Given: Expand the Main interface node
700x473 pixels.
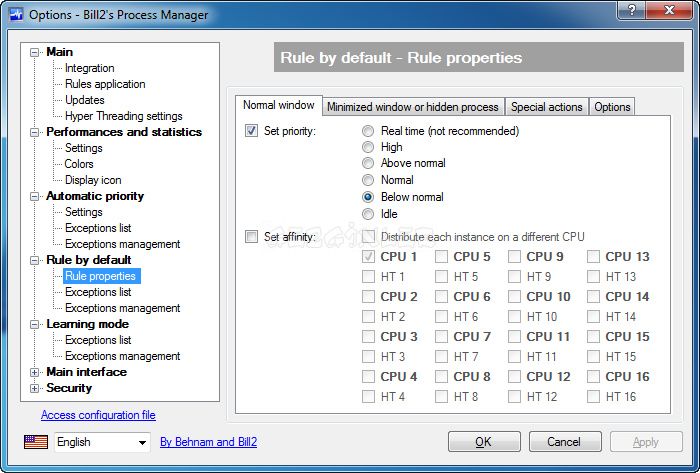Looking at the screenshot, I should (x=34, y=373).
